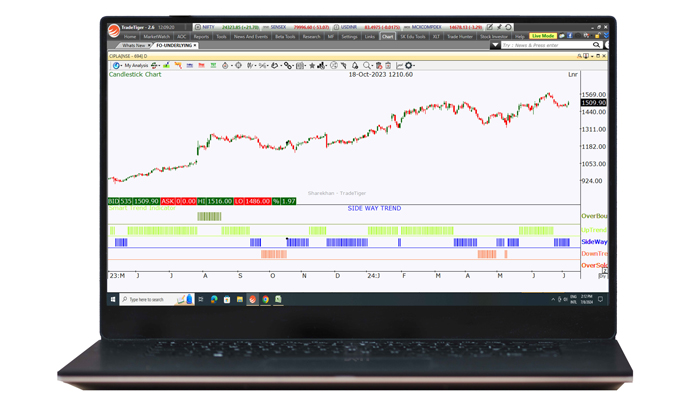Open the Stock Investor menu

pyautogui.click(x=494, y=37)
